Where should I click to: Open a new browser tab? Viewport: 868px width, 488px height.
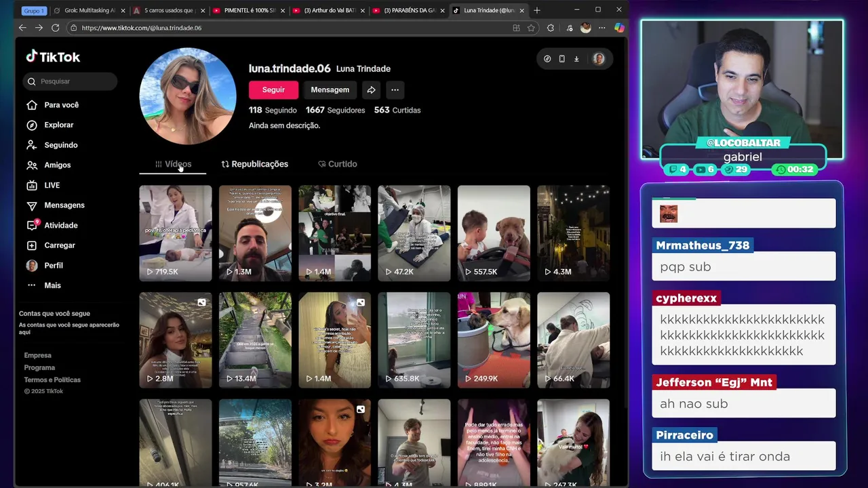point(537,10)
